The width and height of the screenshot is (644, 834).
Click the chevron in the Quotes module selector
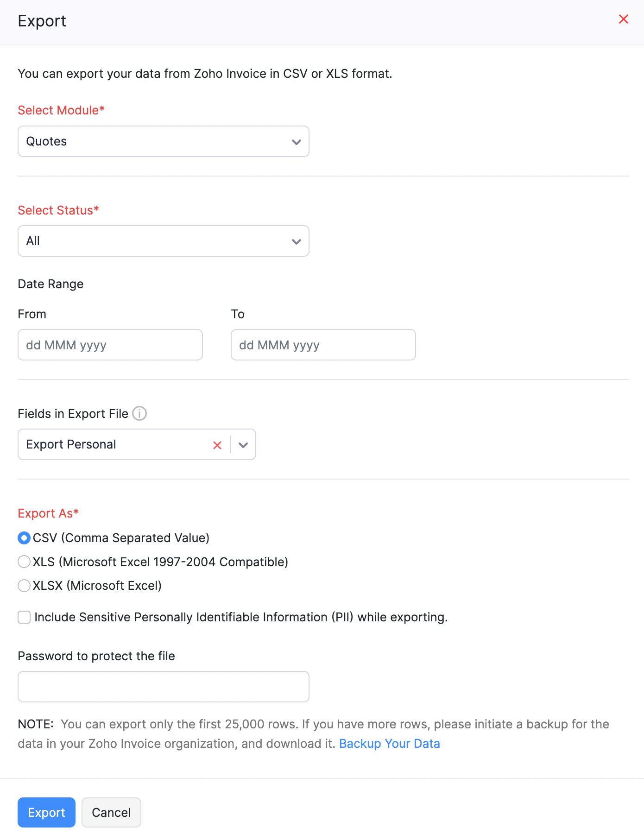pos(297,142)
